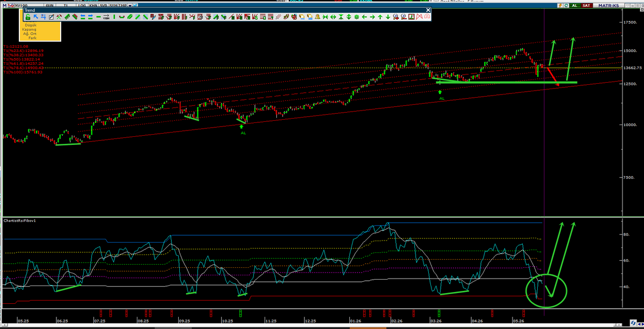The width and height of the screenshot is (644, 329).
Task: Select the blue arrow pointer tool
Action: 36,17
